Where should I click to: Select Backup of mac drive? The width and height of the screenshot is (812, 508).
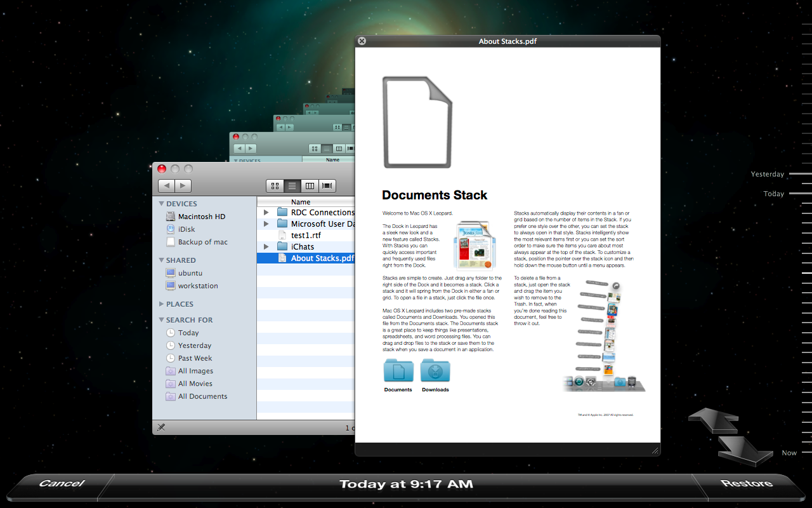click(204, 242)
